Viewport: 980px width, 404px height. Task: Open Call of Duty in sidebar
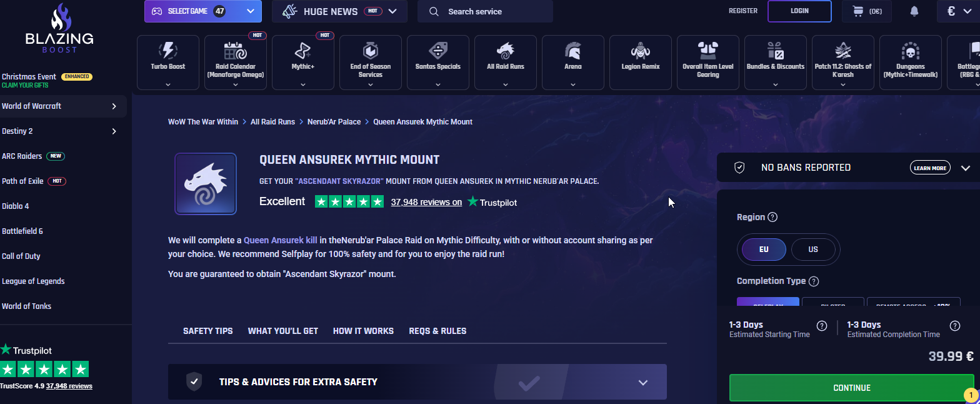click(21, 256)
